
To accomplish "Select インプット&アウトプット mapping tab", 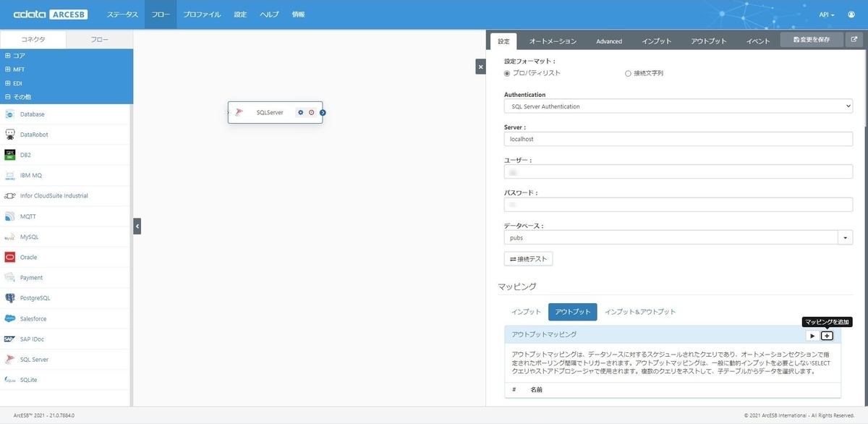I will (640, 312).
